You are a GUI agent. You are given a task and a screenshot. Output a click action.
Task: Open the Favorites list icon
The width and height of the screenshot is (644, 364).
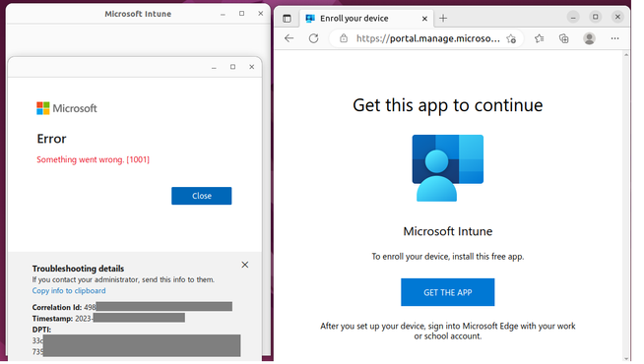pyautogui.click(x=540, y=38)
